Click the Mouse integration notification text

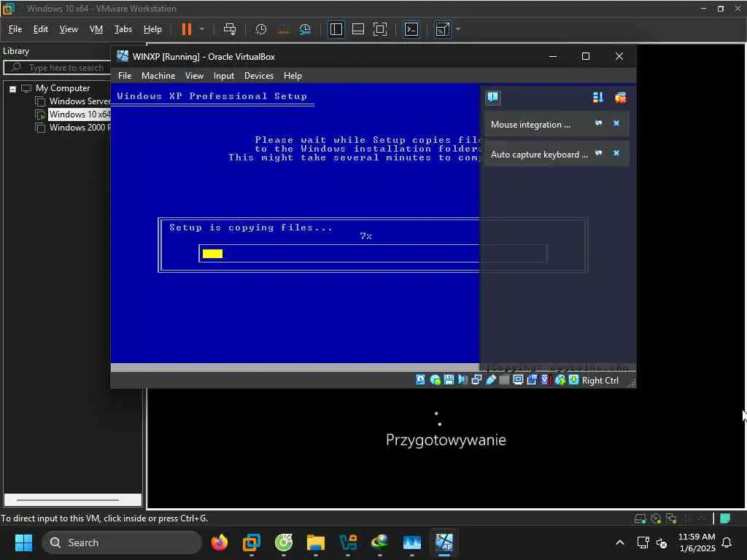530,124
